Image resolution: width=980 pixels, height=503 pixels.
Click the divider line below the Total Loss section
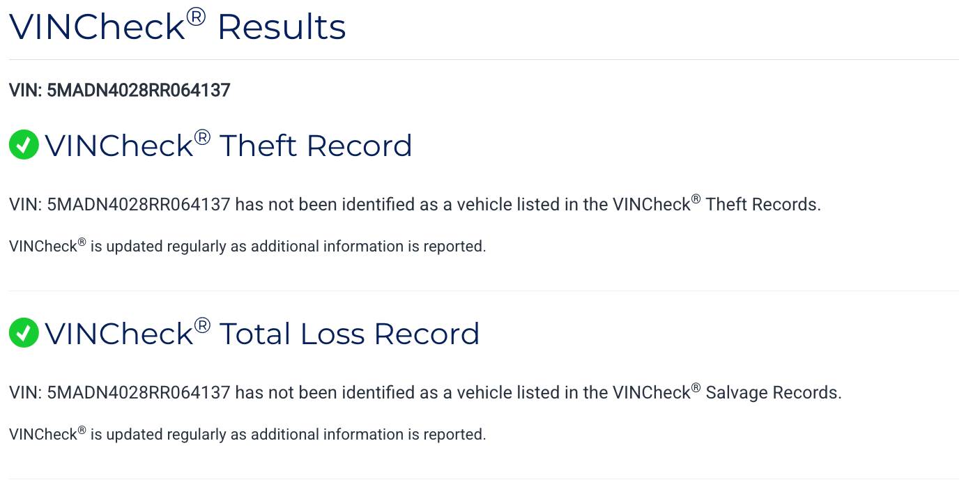[484, 479]
